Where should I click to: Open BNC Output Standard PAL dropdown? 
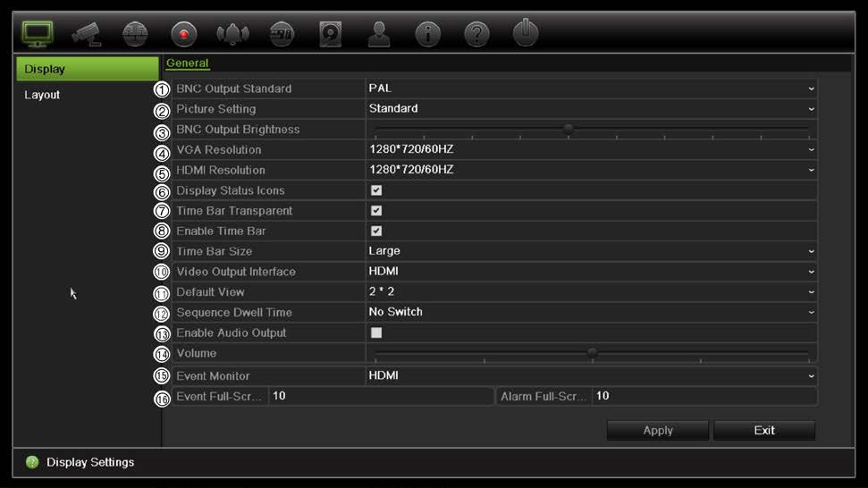point(591,88)
